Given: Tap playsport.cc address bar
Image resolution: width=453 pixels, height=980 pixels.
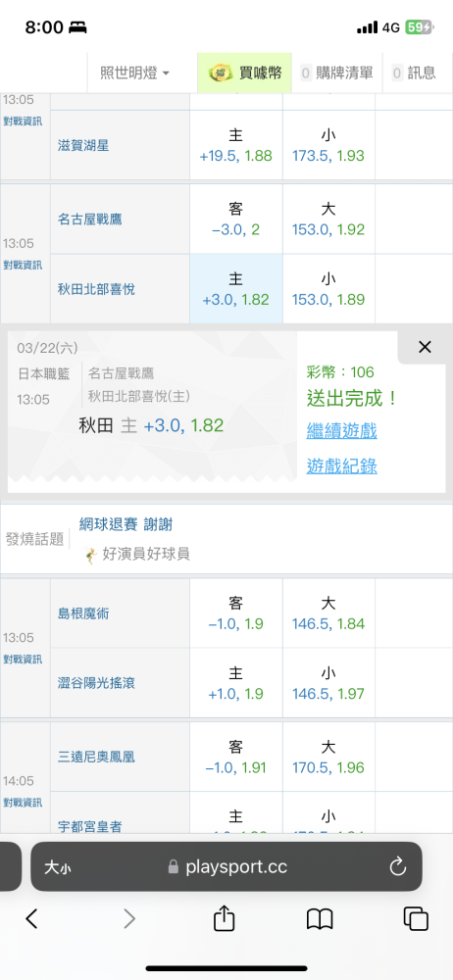Looking at the screenshot, I should tap(226, 867).
